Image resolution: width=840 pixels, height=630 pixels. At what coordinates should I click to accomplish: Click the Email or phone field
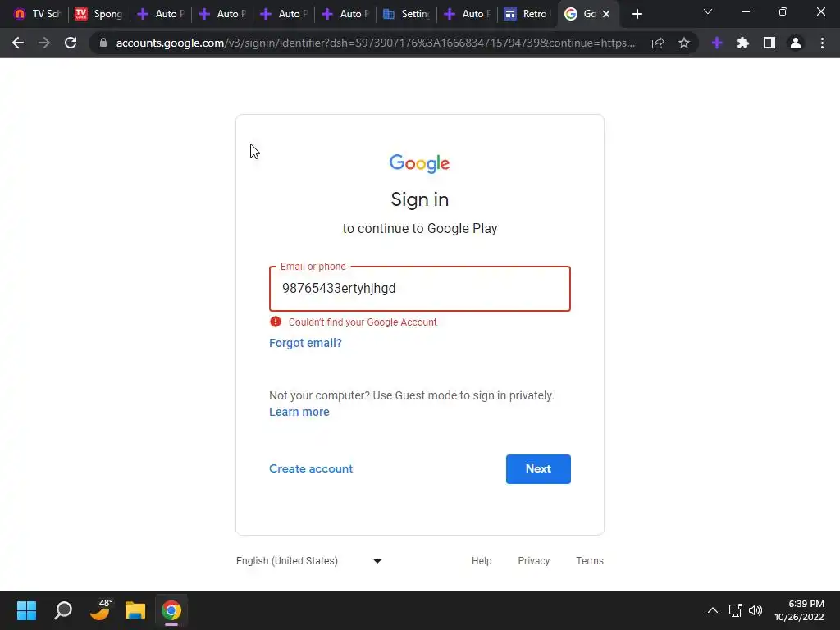[x=419, y=288]
